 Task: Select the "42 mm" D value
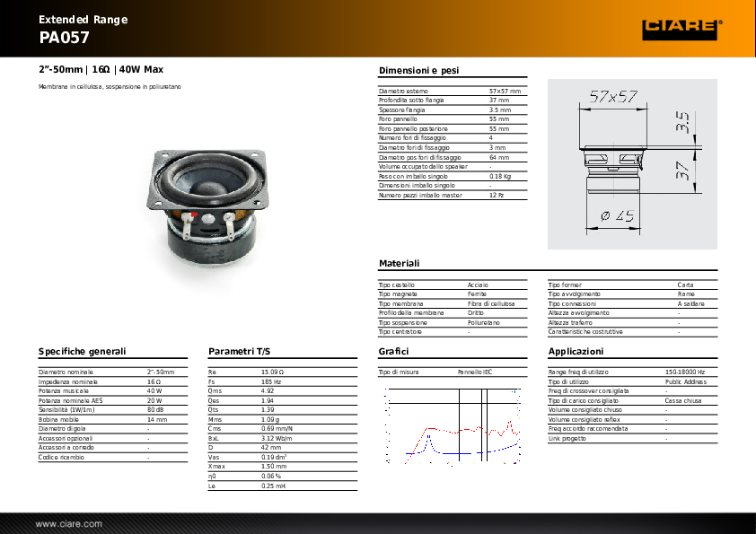click(x=271, y=447)
